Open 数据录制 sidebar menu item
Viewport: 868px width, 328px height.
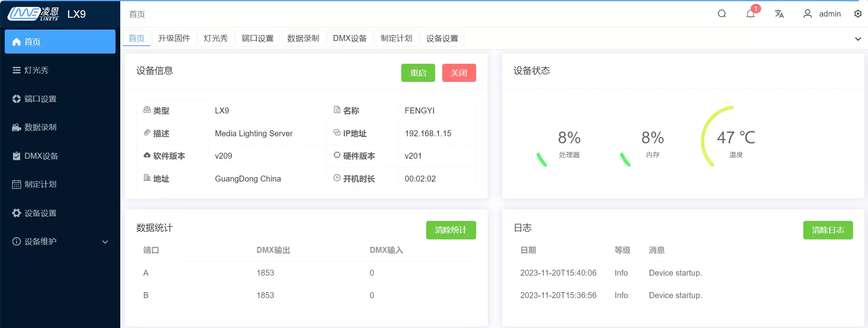pyautogui.click(x=60, y=127)
